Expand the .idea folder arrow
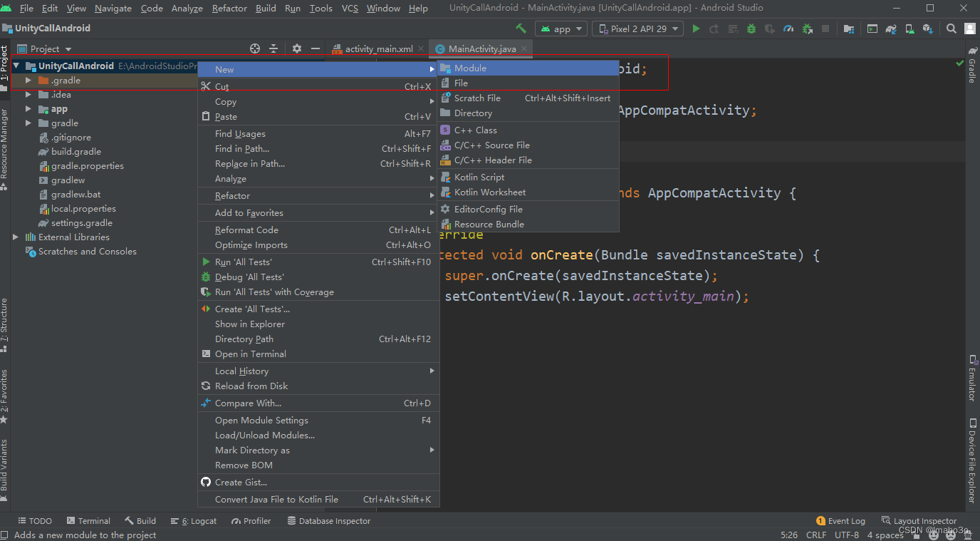Screen dimensions: 980x541 pyautogui.click(x=28, y=94)
